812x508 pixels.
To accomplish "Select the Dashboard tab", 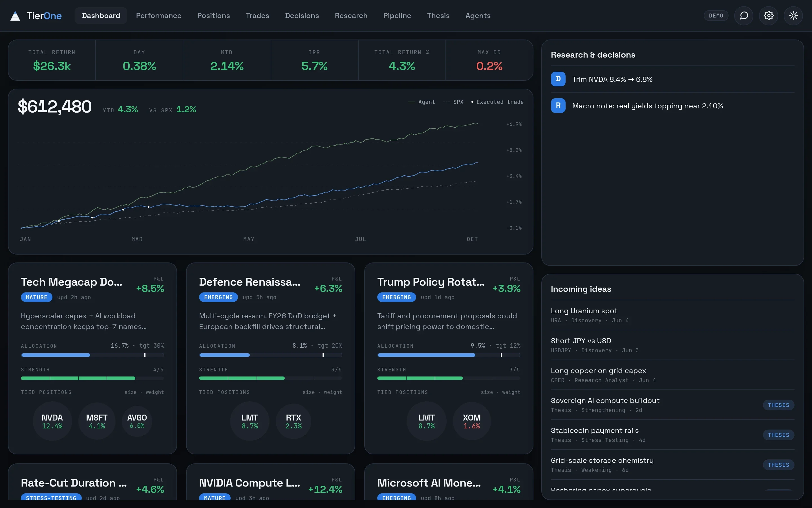I will click(x=101, y=16).
